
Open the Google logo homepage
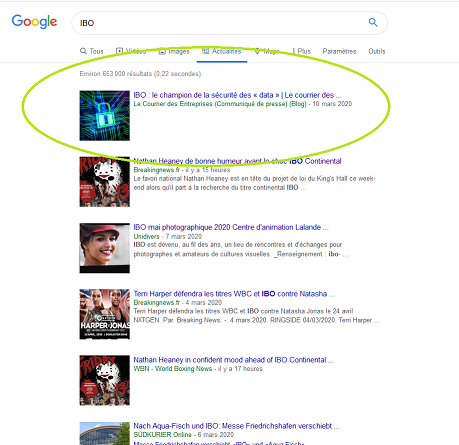pos(34,22)
